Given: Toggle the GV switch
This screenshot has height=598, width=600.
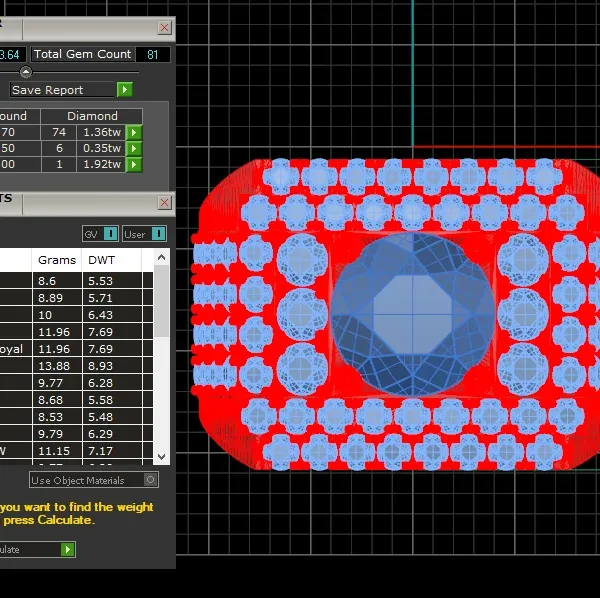Looking at the screenshot, I should (100, 233).
